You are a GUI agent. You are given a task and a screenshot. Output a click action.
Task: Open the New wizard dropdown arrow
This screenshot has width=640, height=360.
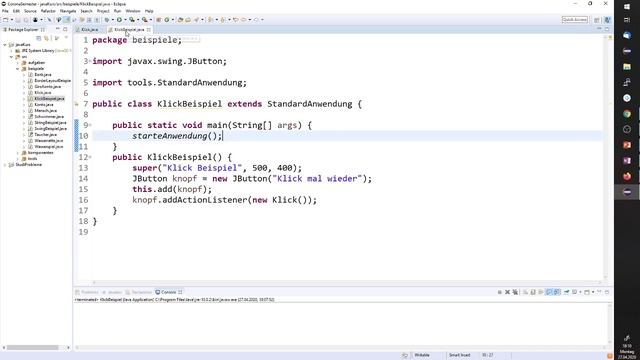(11, 20)
